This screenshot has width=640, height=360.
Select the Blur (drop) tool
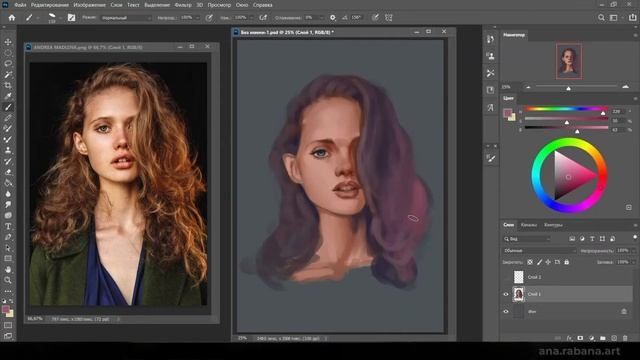pyautogui.click(x=8, y=193)
